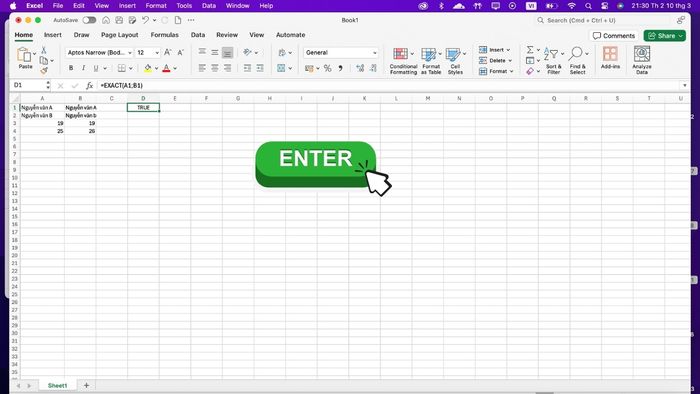Click the Undo arrow icon

click(x=145, y=20)
